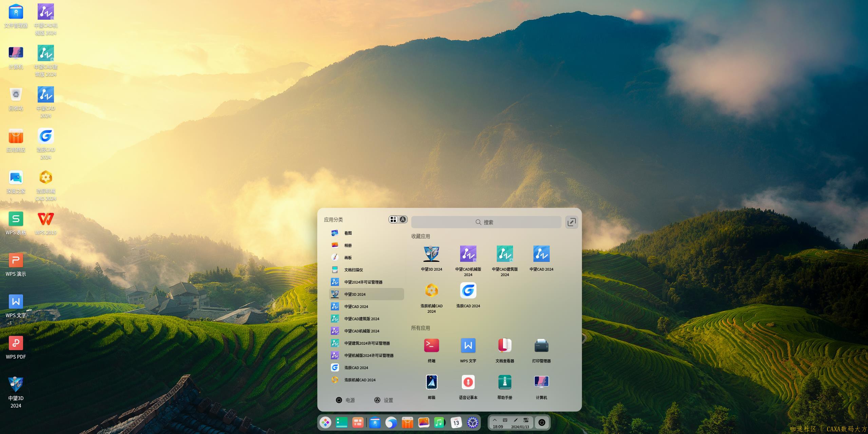Launch 浩辰CAD 2024 from favorites
This screenshot has height=434, width=868.
point(468,291)
